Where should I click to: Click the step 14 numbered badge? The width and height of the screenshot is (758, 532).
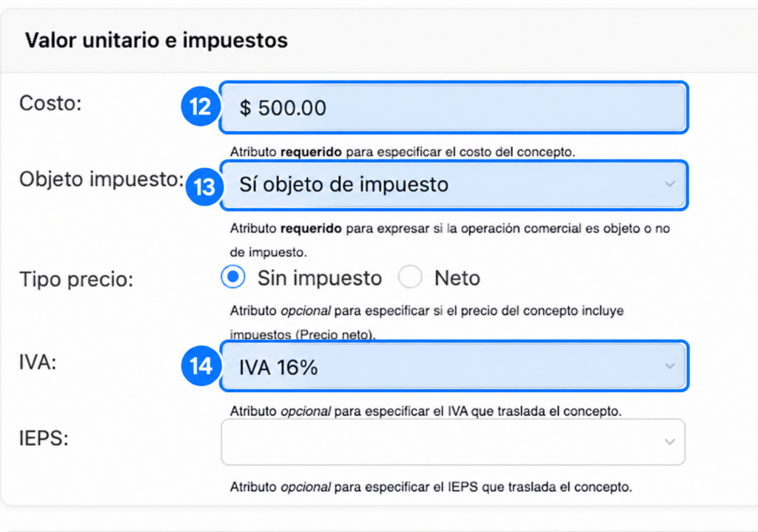coord(201,366)
